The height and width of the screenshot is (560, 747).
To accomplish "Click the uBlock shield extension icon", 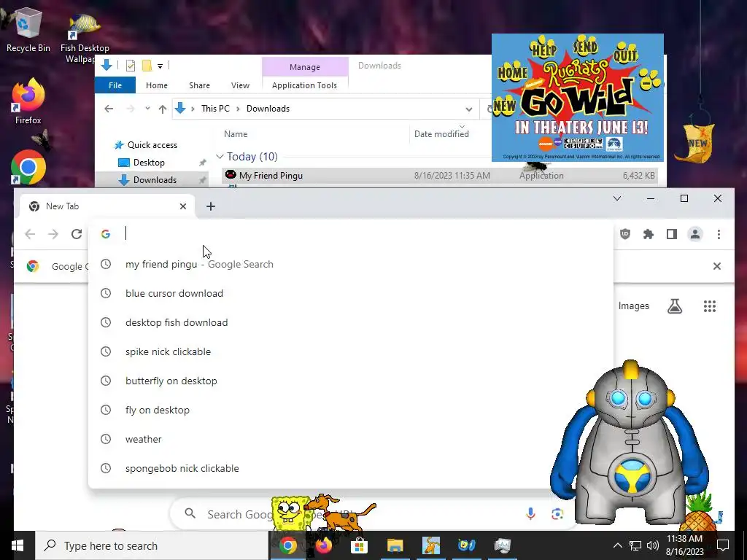I will [625, 234].
